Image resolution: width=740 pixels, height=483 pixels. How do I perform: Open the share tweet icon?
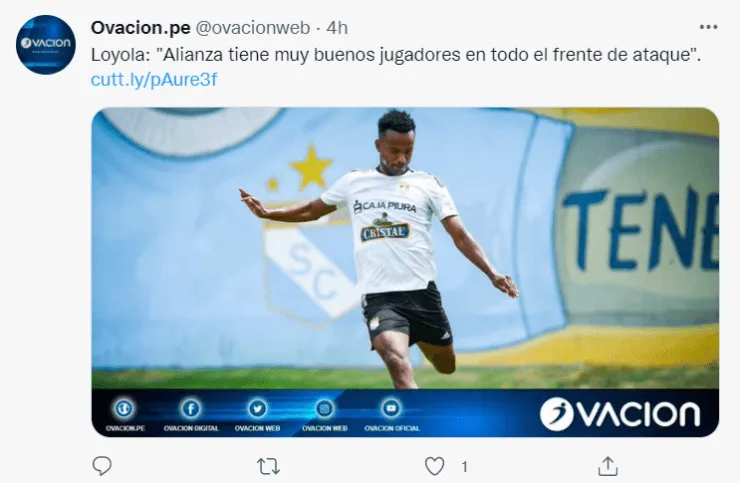tap(608, 466)
